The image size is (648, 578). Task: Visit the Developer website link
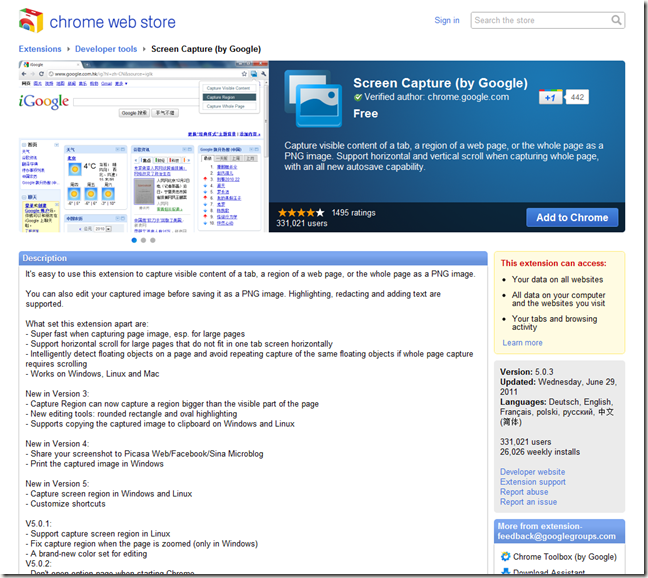(x=532, y=471)
